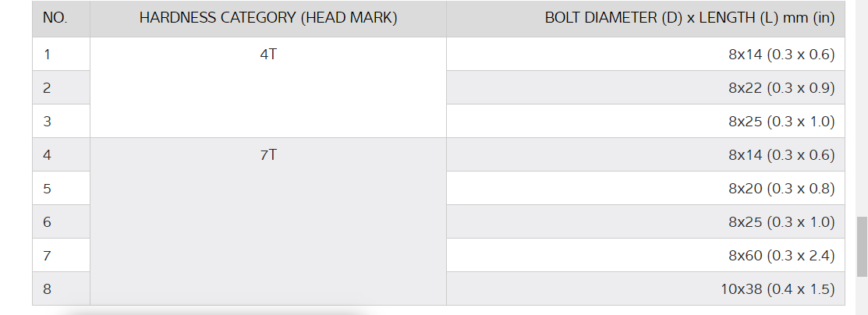
Task: Click the 8x14 bolt size in row 1
Action: click(781, 55)
